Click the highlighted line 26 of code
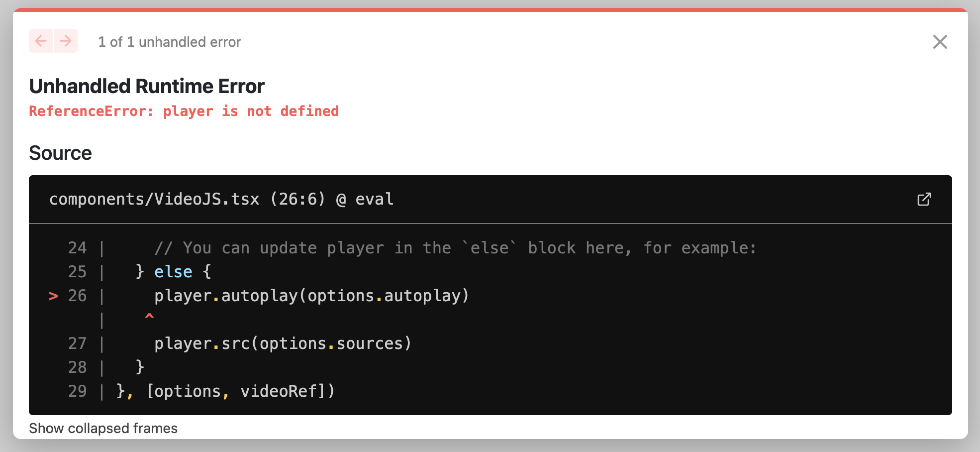 click(x=311, y=295)
